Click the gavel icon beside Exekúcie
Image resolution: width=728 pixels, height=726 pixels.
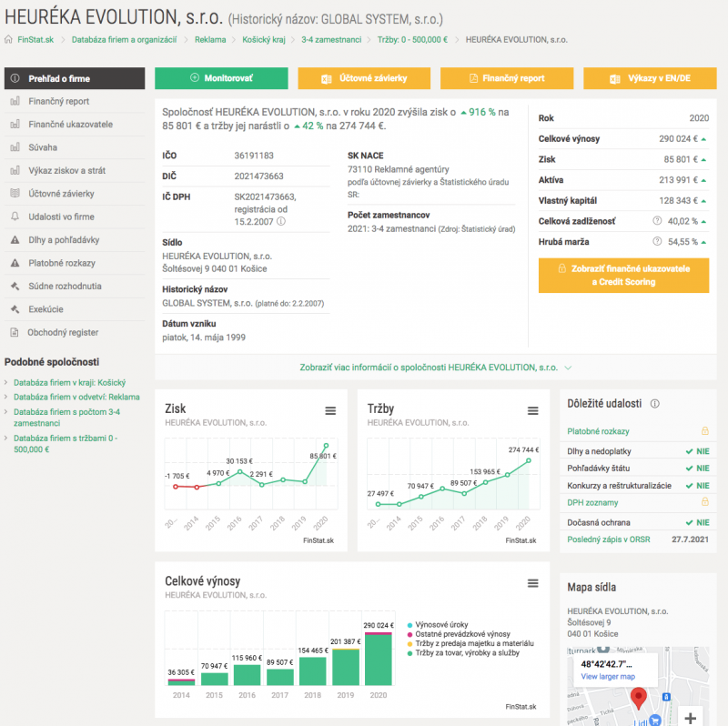point(15,309)
